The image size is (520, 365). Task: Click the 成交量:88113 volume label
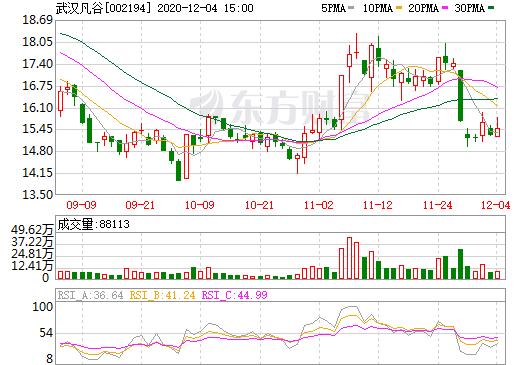click(93, 224)
